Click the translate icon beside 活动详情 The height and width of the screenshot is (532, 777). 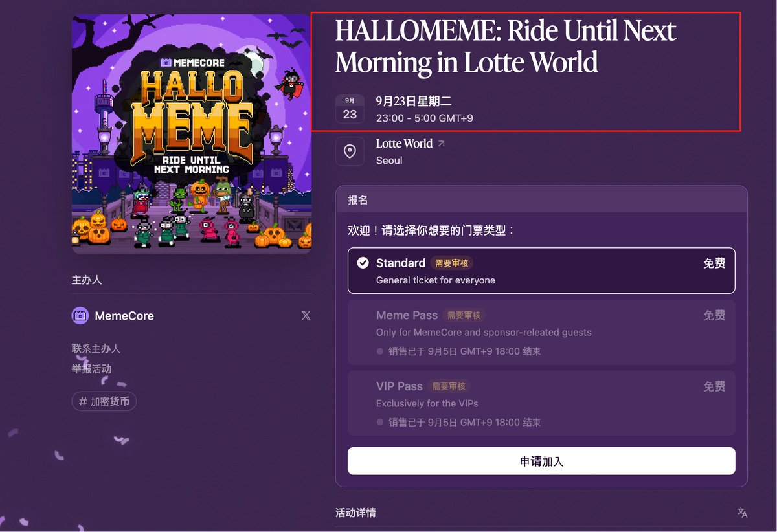(x=742, y=513)
